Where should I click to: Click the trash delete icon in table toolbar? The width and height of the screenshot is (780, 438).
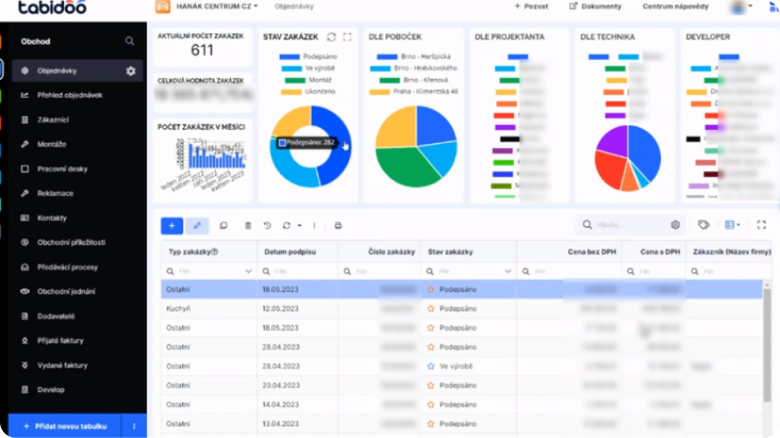tap(248, 225)
